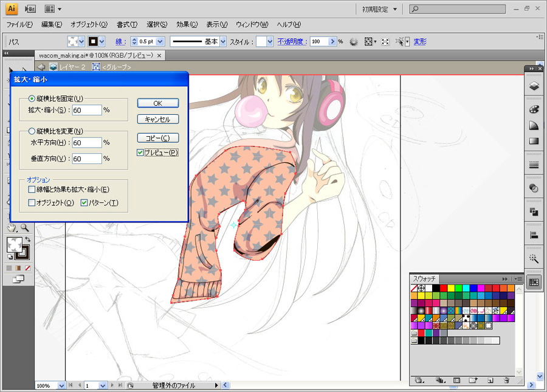
Task: Toggle the プレビュー(P) checkbox
Action: (x=140, y=153)
